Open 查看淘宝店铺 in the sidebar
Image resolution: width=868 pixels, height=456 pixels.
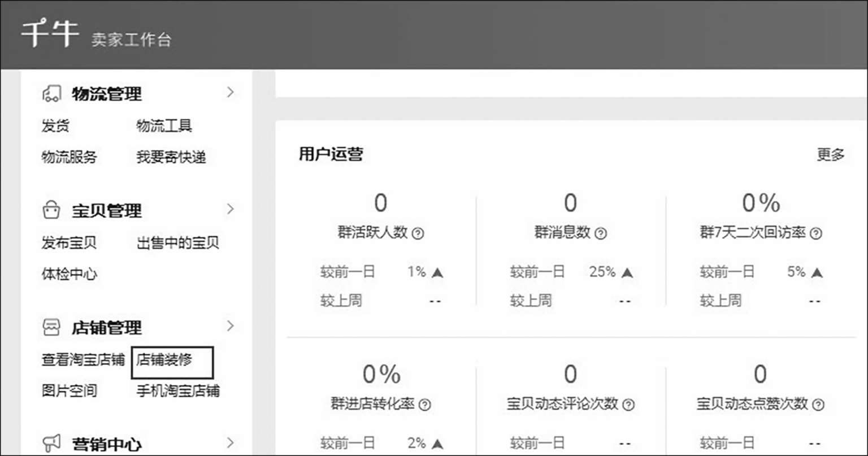[83, 360]
